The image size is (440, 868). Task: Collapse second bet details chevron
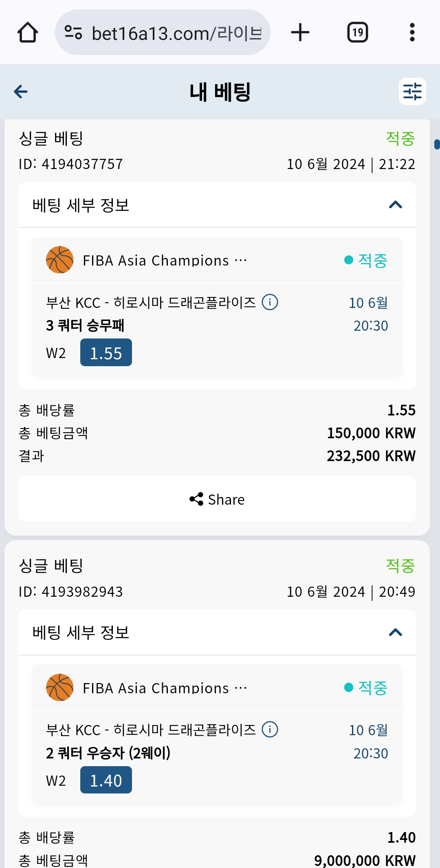(x=395, y=633)
